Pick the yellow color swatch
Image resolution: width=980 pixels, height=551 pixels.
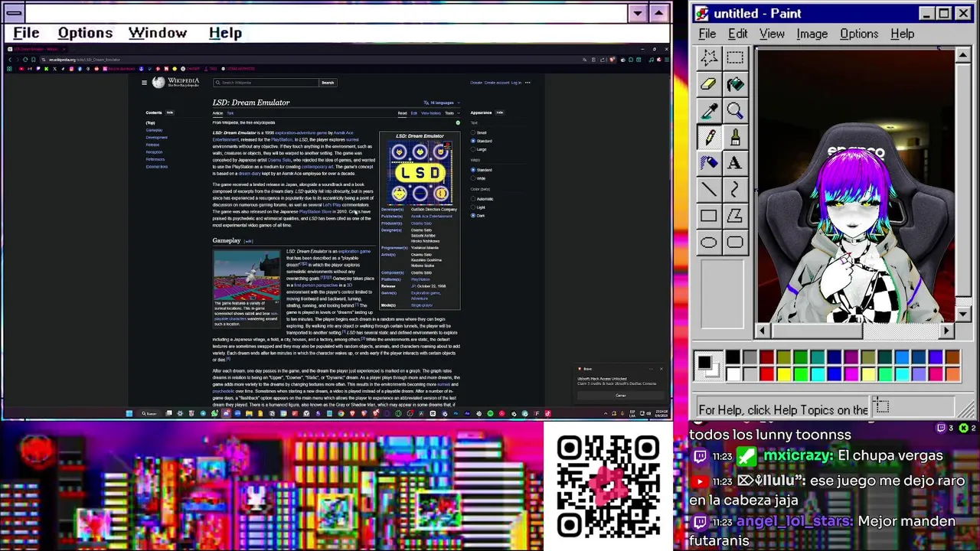(x=783, y=373)
